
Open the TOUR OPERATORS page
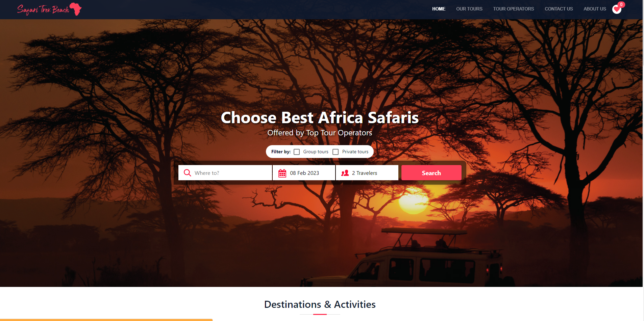coord(513,9)
